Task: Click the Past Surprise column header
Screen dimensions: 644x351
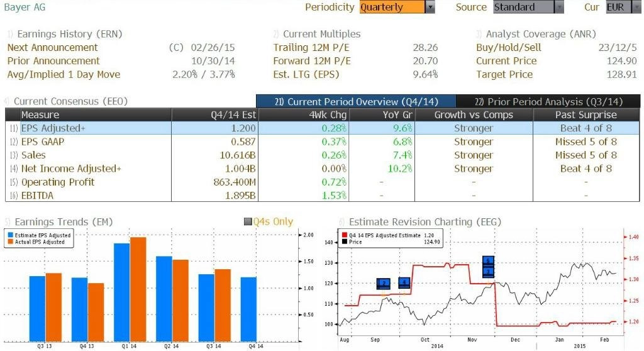Action: tap(586, 114)
